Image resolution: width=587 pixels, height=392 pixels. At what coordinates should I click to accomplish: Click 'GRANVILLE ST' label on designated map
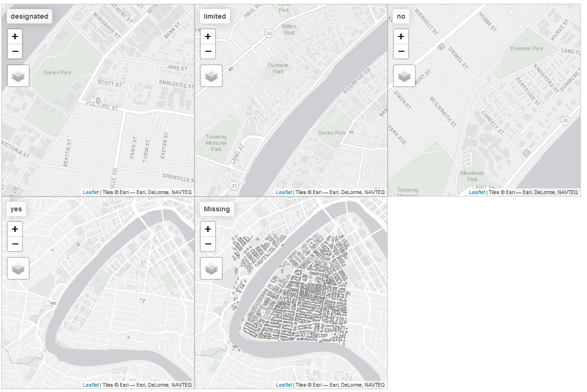tap(178, 178)
